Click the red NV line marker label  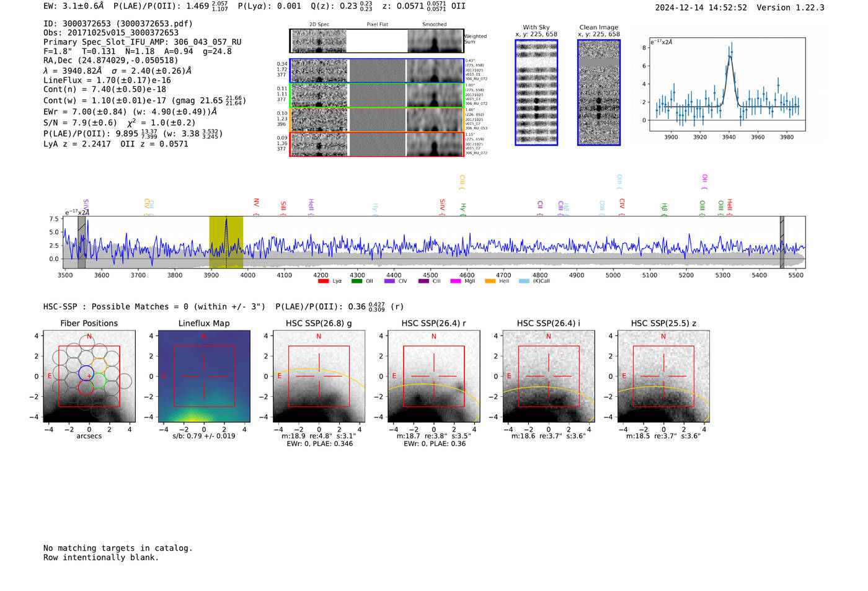tap(256, 207)
